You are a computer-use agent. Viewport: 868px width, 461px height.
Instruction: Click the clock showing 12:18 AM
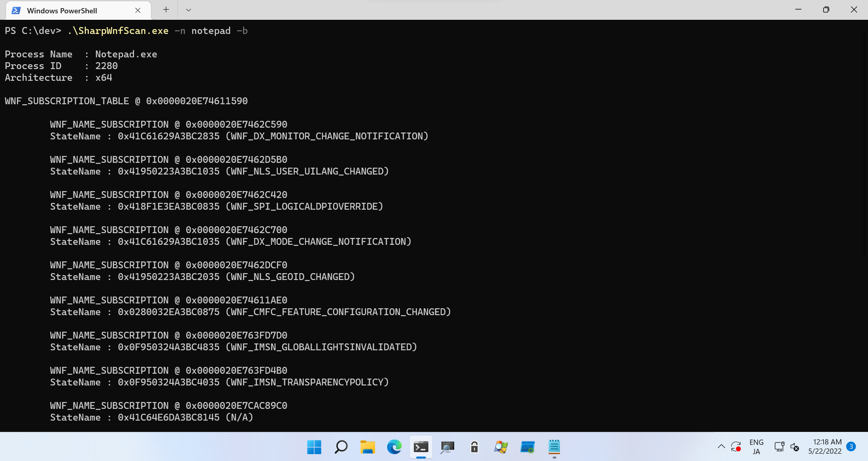click(x=825, y=442)
